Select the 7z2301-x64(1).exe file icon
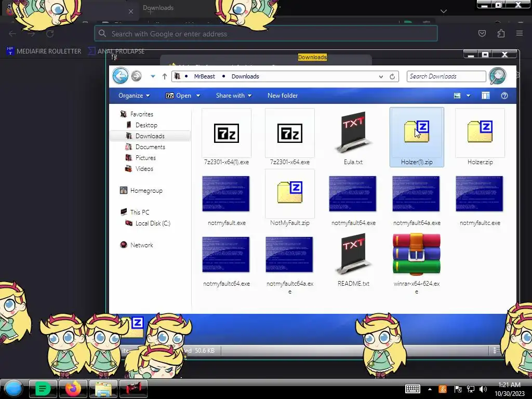532x399 pixels. tap(227, 133)
